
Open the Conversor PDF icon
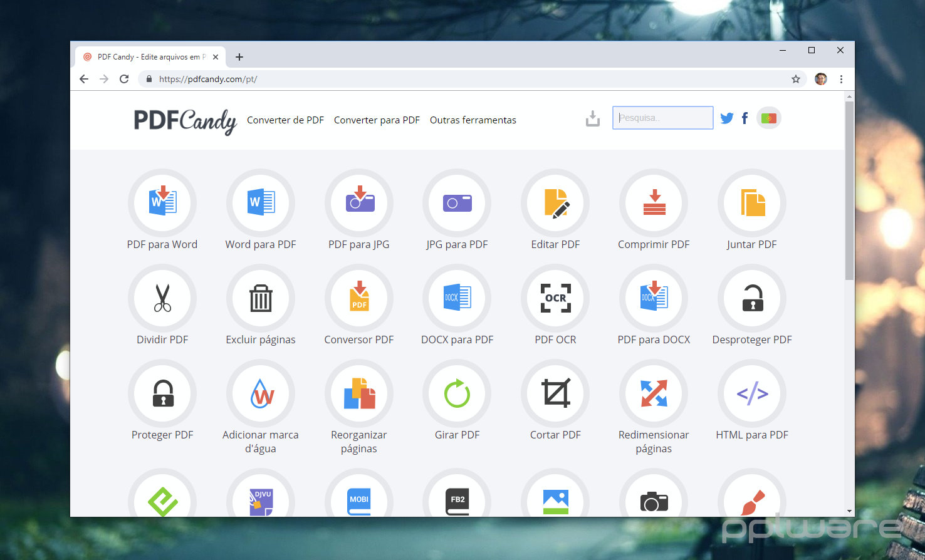[359, 298]
